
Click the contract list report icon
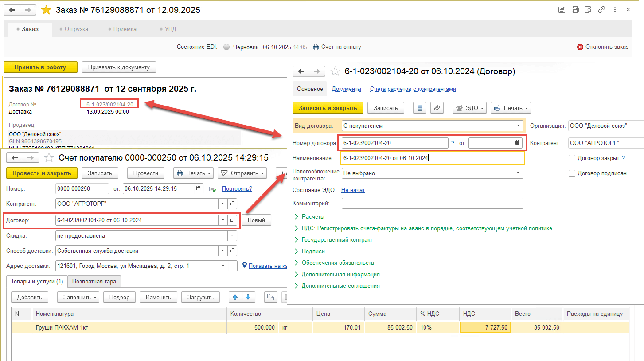tap(420, 108)
